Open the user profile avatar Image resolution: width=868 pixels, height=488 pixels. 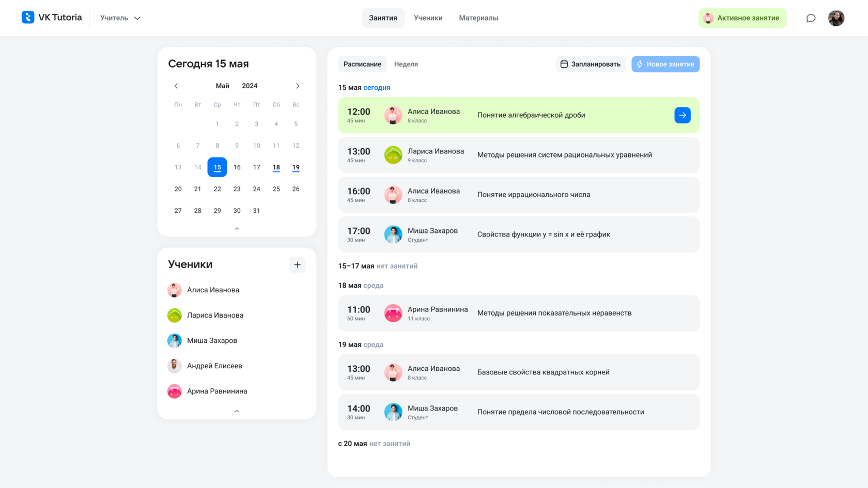tap(836, 18)
